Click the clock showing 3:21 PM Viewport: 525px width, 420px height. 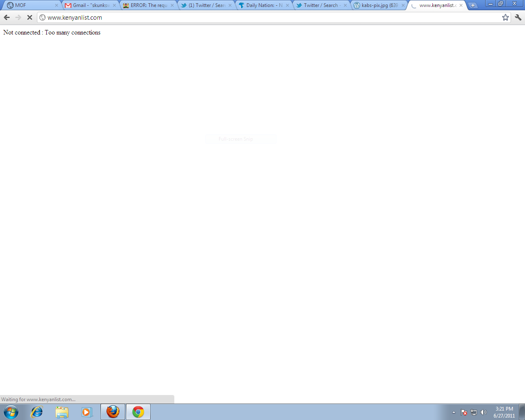pyautogui.click(x=504, y=412)
